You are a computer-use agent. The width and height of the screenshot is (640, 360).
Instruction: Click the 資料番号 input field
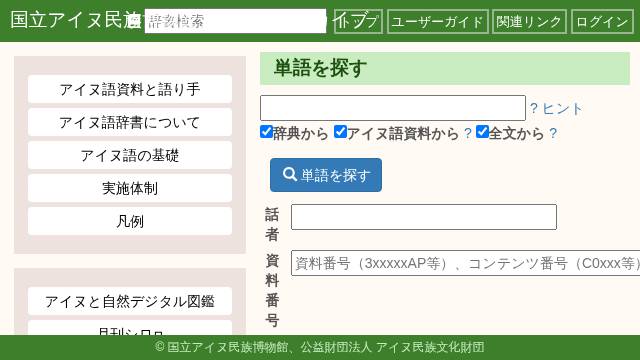pos(465,263)
